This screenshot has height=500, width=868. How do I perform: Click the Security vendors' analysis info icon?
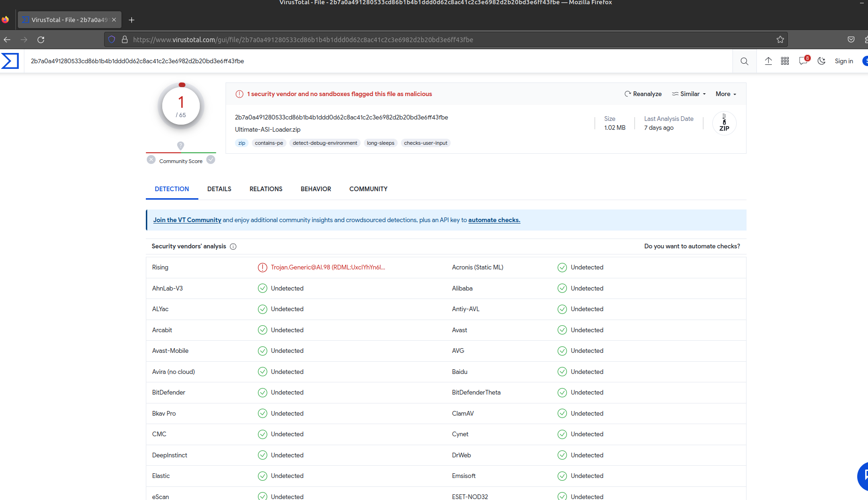tap(233, 246)
